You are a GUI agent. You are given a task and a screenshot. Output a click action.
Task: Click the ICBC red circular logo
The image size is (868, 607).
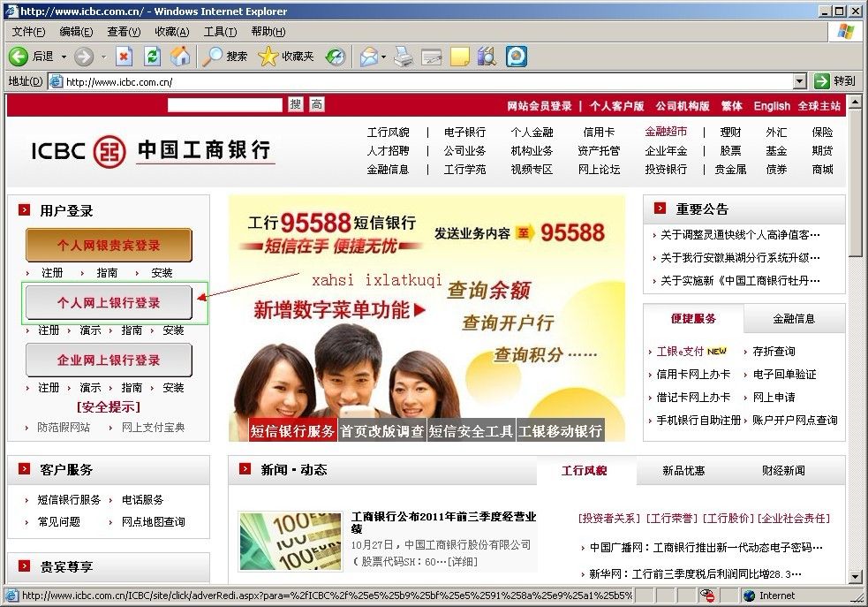click(x=109, y=151)
